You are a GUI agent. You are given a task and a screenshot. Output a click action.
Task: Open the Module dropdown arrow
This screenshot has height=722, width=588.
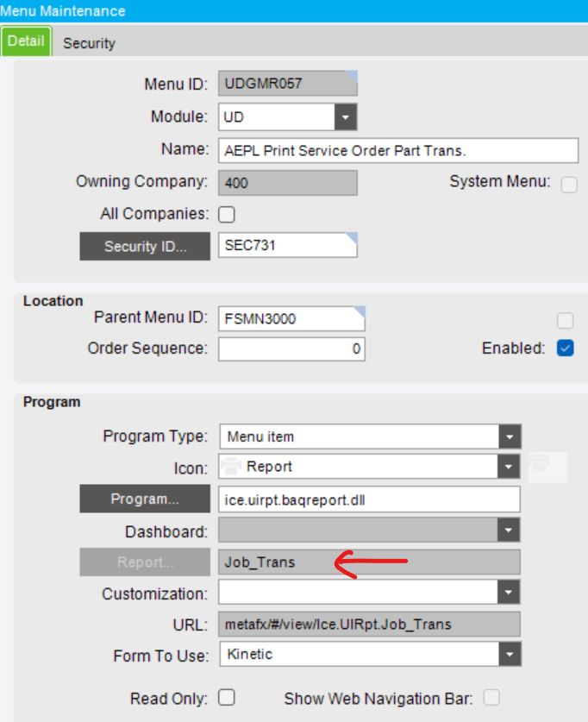(346, 116)
